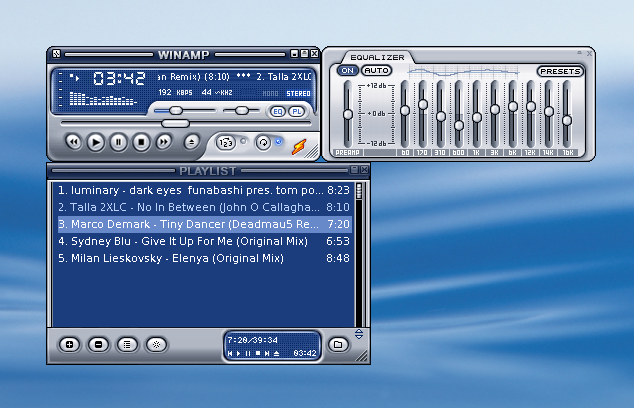Viewport: 634px width, 408px height.
Task: Click the spectrum visualizer display
Action: tap(103, 98)
